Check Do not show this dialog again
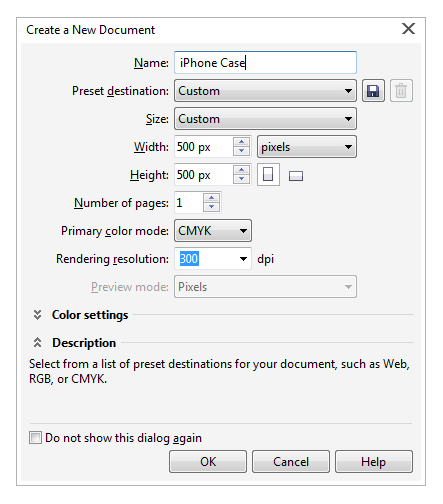443x504 pixels. point(35,437)
